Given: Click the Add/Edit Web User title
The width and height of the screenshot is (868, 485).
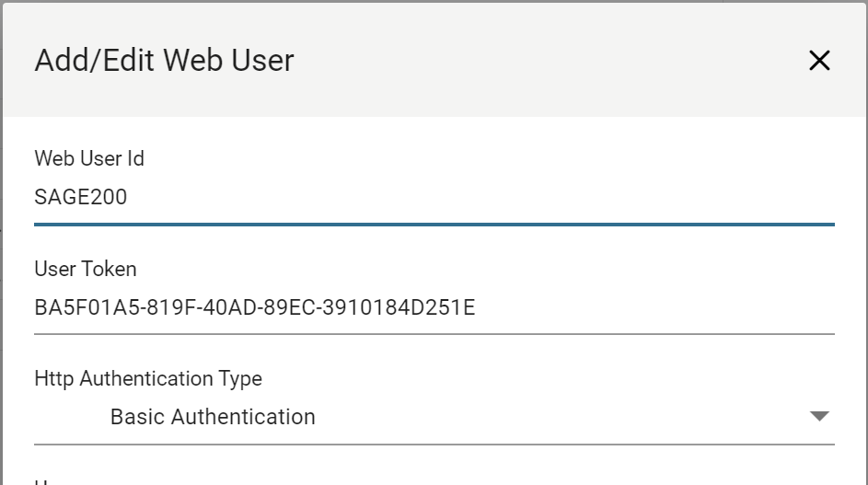Looking at the screenshot, I should (165, 61).
